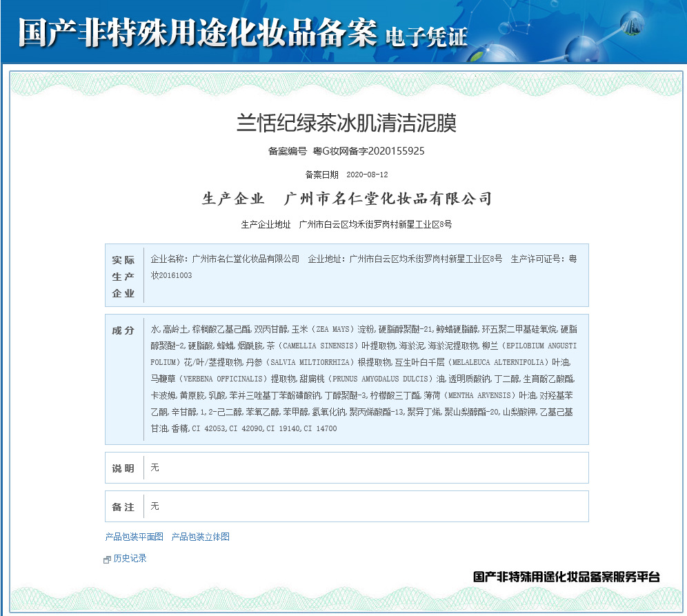Click filing number 粤G妆网备字2020155925
The width and height of the screenshot is (687, 616).
tap(368, 151)
